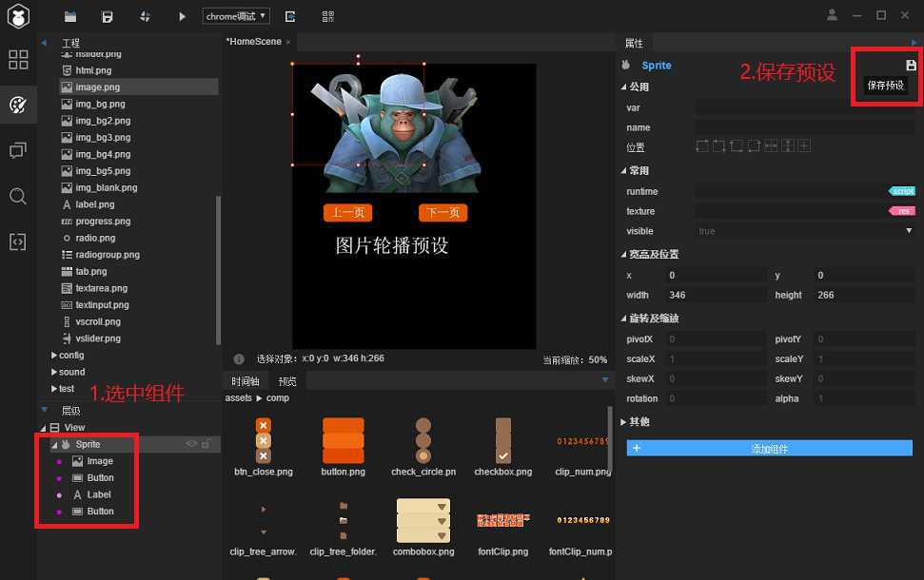Image resolution: width=924 pixels, height=580 pixels.
Task: Open the chat/message sidebar icon
Action: [x=18, y=150]
